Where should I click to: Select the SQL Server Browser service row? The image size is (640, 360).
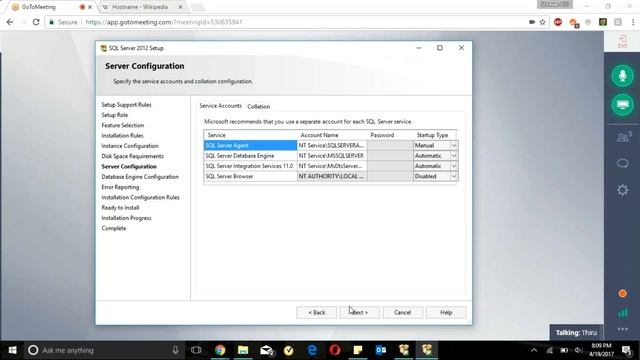tap(250, 176)
